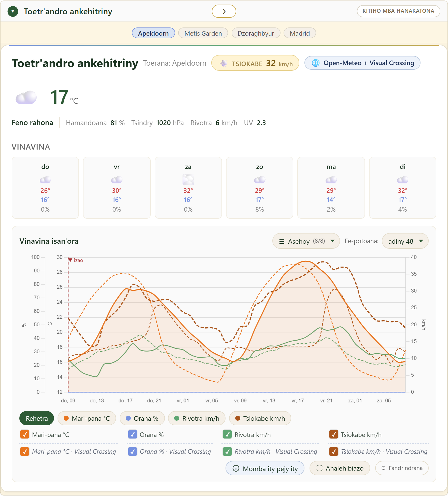
Task: Click the 'UV 2.3' index reading
Action: [255, 123]
